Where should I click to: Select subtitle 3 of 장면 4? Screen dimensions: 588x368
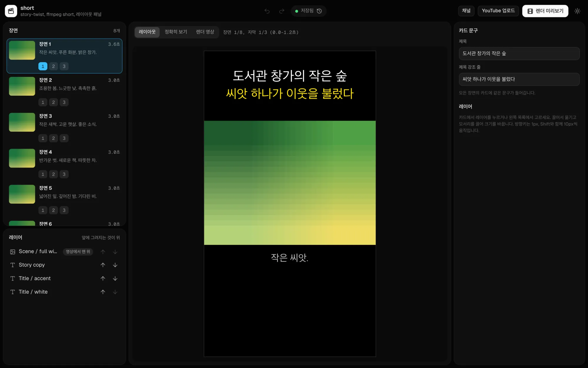[64, 174]
